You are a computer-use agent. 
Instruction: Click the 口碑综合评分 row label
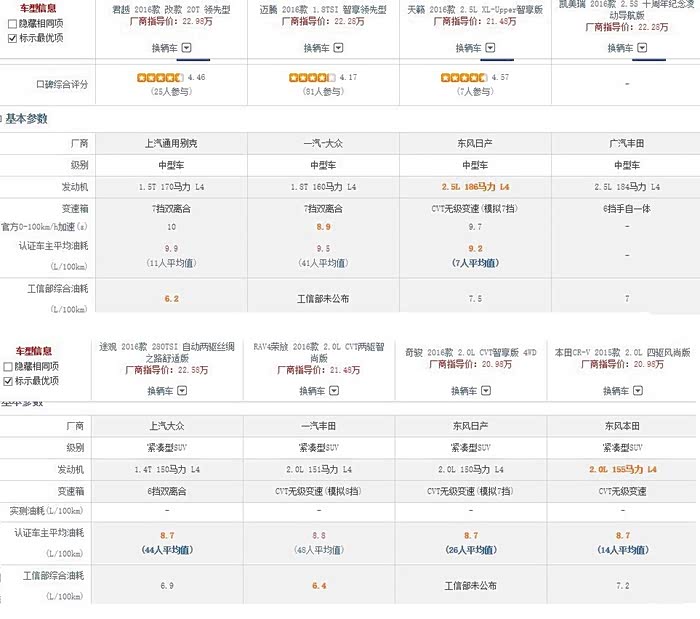point(62,84)
